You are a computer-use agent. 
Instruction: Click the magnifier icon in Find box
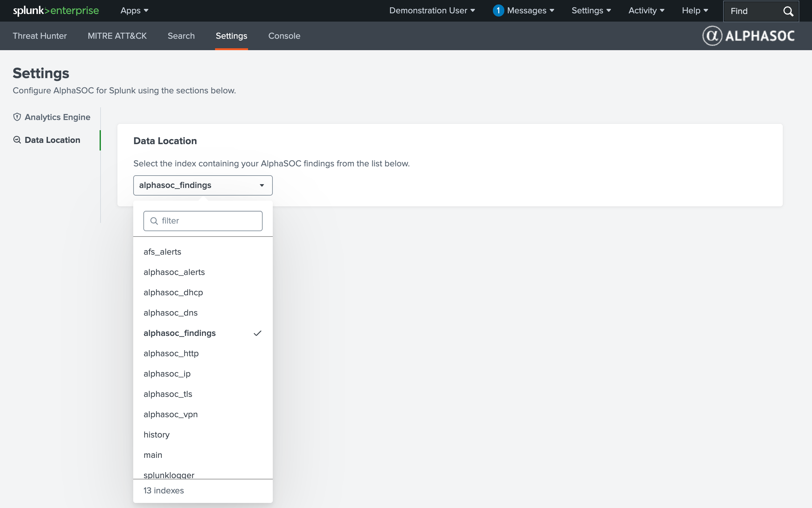pos(788,11)
